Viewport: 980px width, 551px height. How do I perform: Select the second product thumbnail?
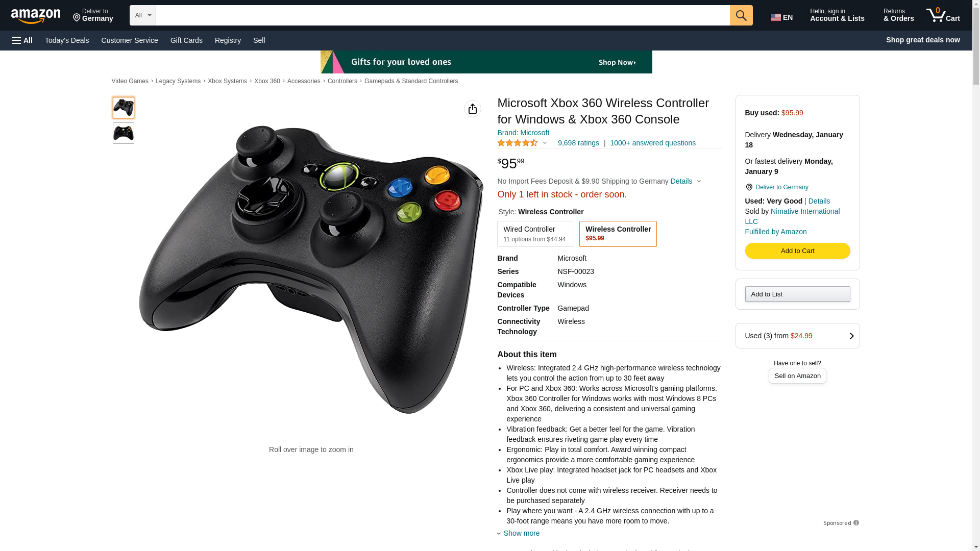(x=124, y=133)
